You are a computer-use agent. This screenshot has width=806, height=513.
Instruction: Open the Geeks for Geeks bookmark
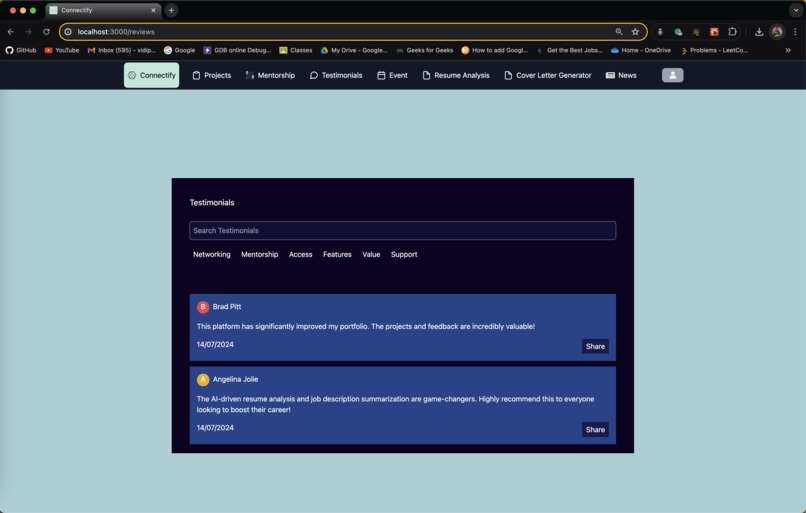[x=424, y=50]
